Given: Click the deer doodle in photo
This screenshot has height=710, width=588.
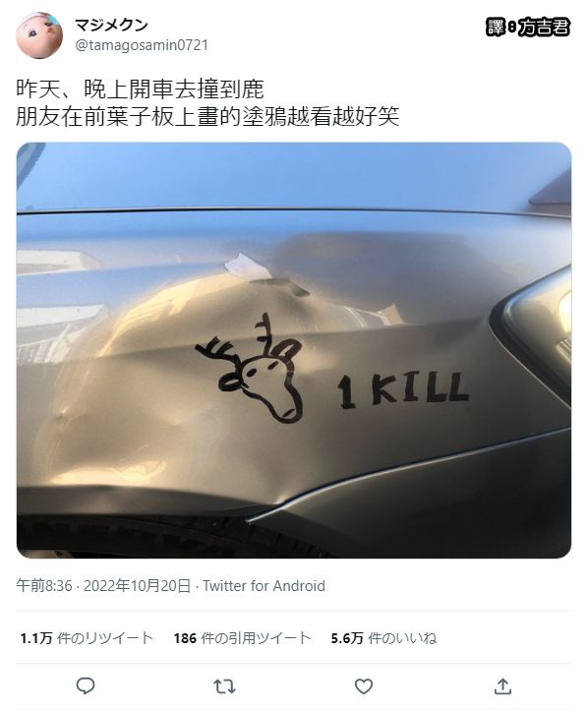Looking at the screenshot, I should coord(250,368).
